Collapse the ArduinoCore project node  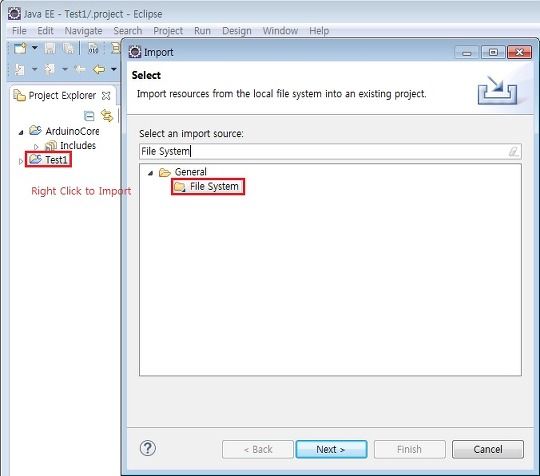pyautogui.click(x=21, y=132)
